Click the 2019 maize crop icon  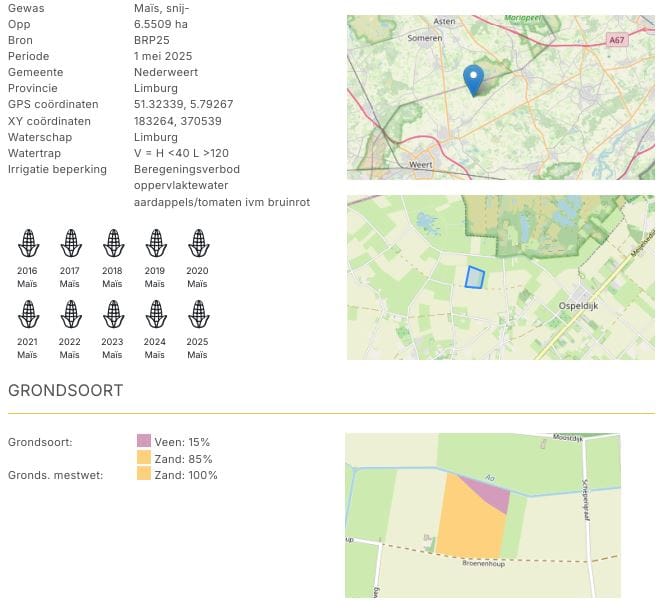(155, 243)
